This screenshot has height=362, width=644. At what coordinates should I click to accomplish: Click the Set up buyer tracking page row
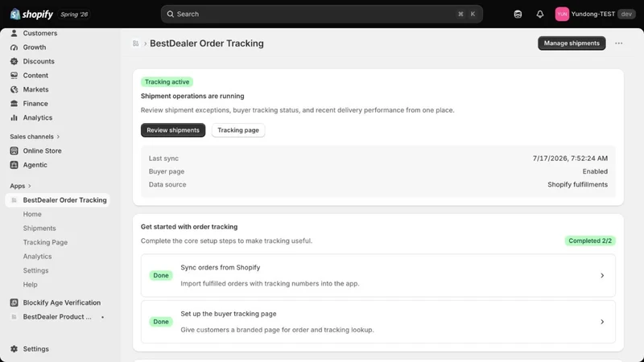pyautogui.click(x=378, y=322)
